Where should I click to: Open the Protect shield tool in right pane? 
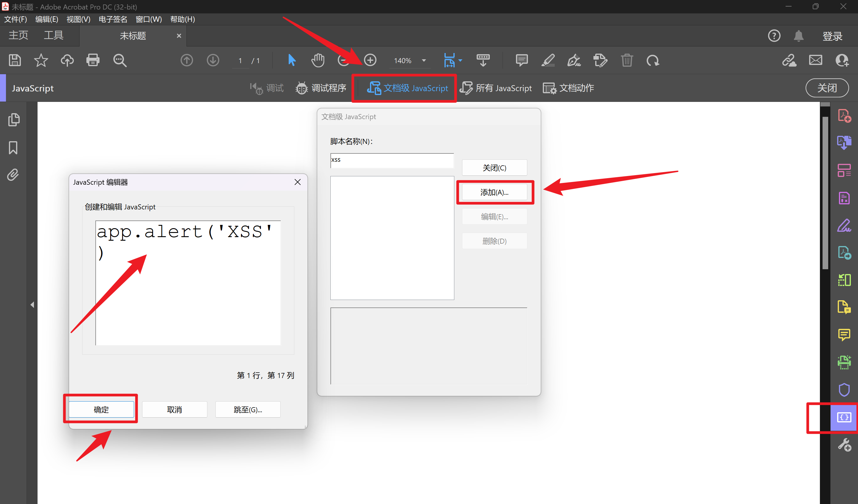point(844,390)
